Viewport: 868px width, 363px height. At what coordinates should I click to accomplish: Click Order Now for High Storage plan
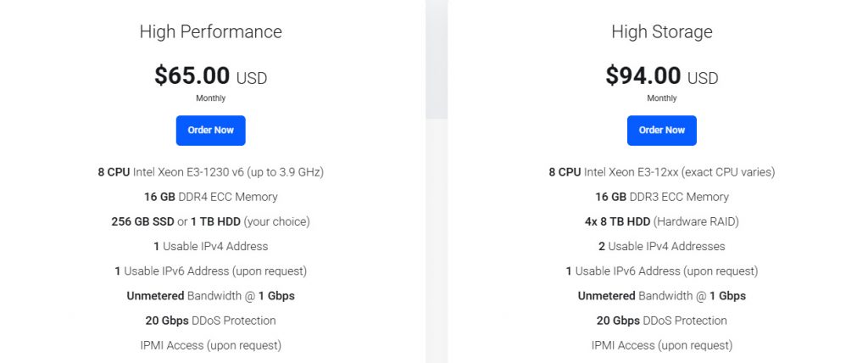(x=661, y=131)
